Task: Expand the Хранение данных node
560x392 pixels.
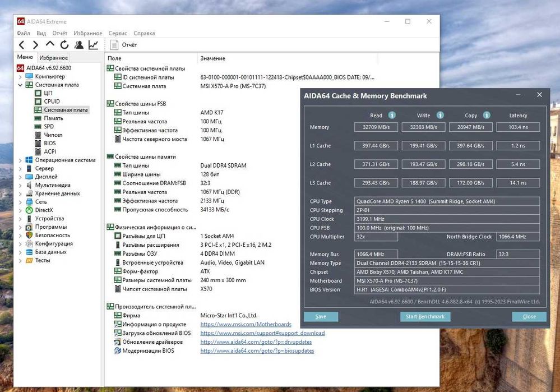Action: pyautogui.click(x=20, y=193)
